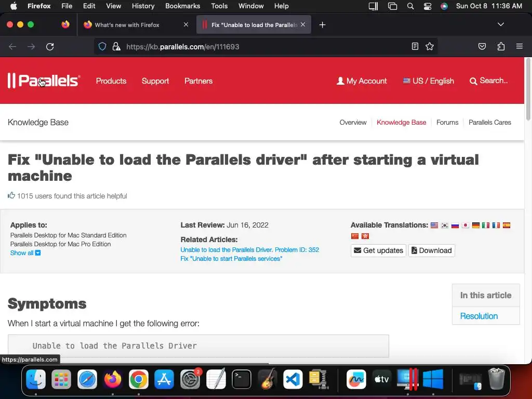Select the German flag translation
Screen dimensions: 532x399
[476, 225]
